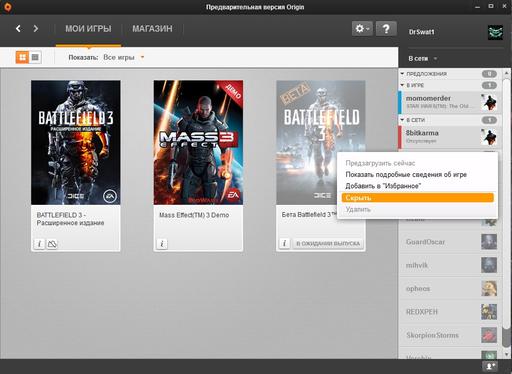The height and width of the screenshot is (374, 512).
Task: Go back with the left arrow
Action: (18, 29)
